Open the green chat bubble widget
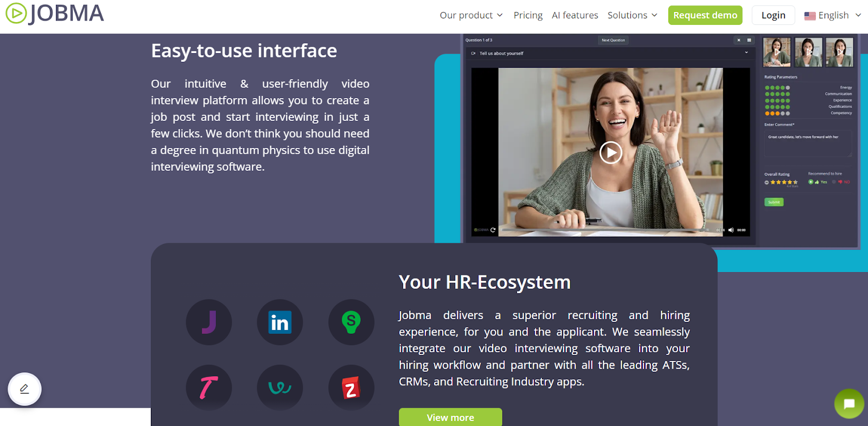868x426 pixels. (849, 404)
